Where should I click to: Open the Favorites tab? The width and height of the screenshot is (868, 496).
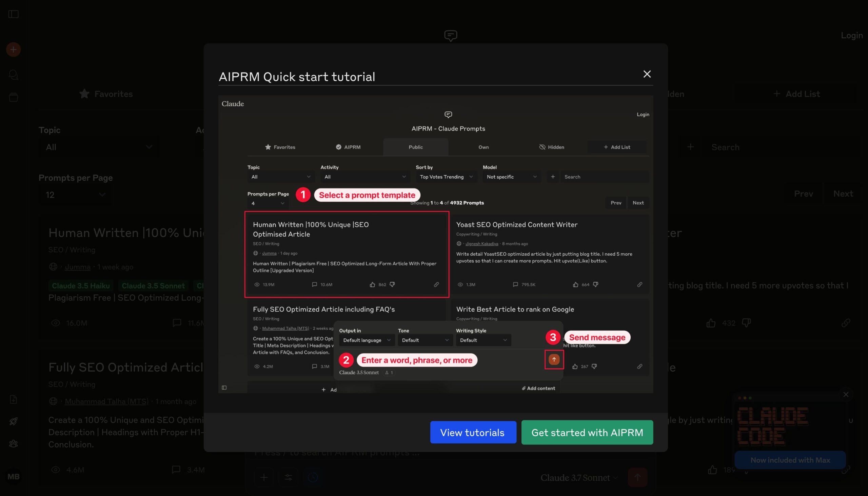point(106,94)
